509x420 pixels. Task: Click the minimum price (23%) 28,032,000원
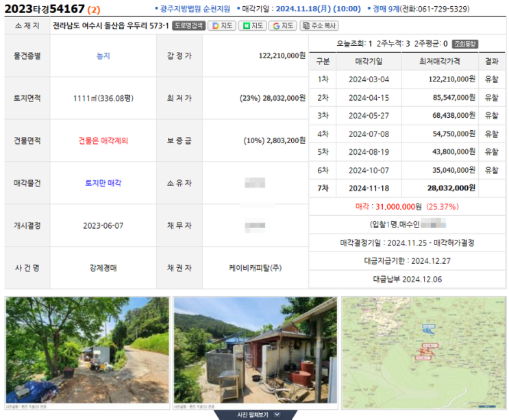[x=273, y=98]
